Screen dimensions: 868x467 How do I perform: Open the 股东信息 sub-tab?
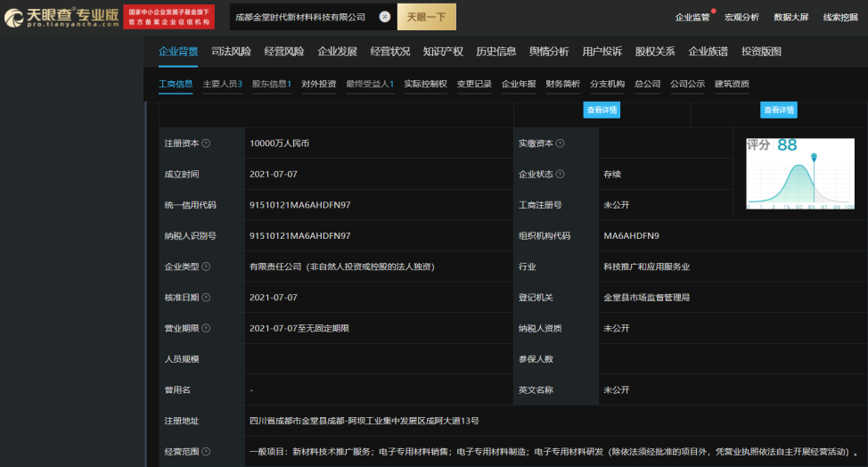tap(272, 84)
